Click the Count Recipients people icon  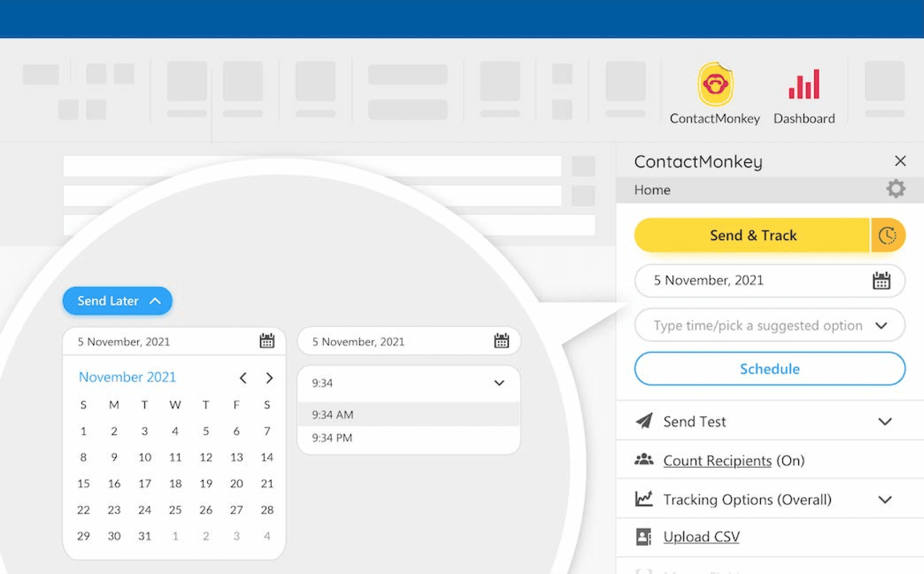[644, 459]
